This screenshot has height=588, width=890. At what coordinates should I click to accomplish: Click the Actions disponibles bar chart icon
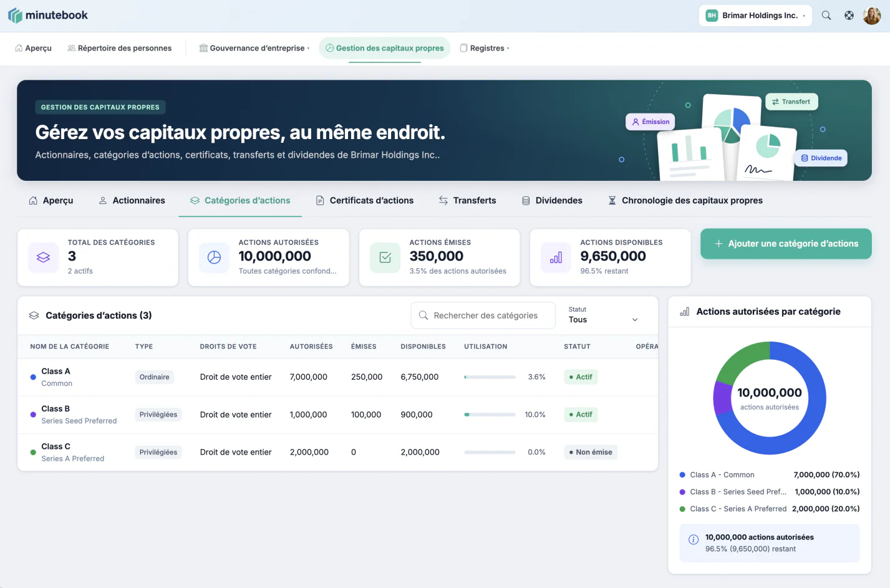[x=556, y=258]
